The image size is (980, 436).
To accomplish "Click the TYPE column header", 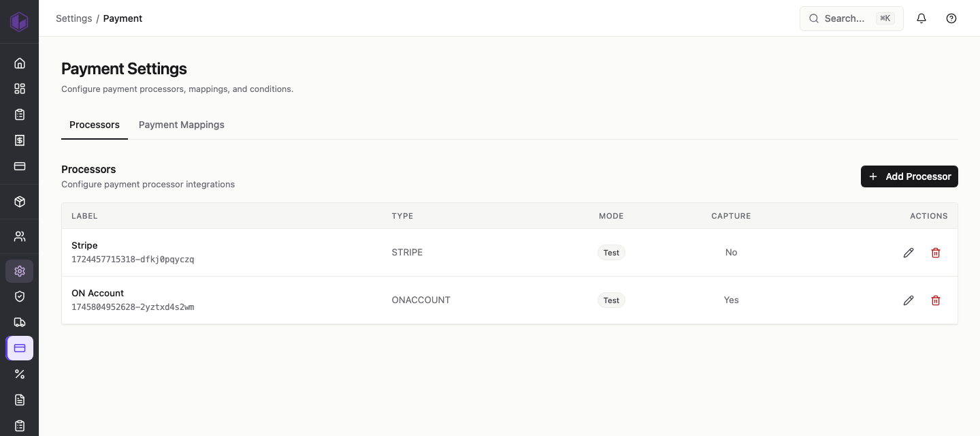I will [402, 216].
